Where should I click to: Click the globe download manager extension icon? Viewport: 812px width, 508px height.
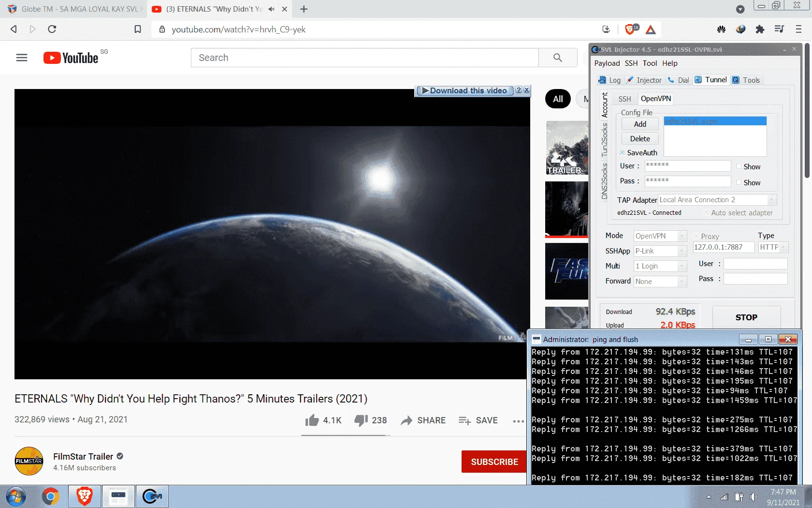740,29
